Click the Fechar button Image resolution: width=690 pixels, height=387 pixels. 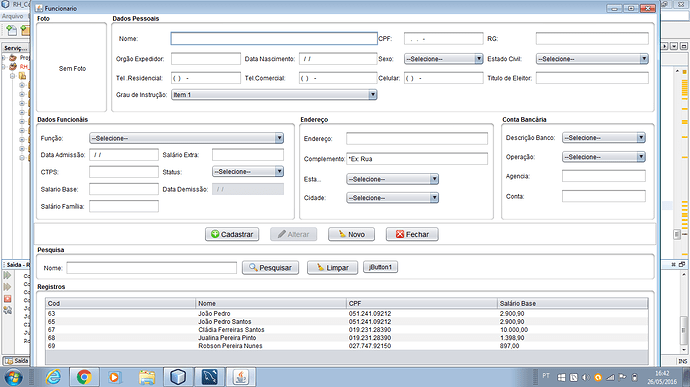pos(412,234)
